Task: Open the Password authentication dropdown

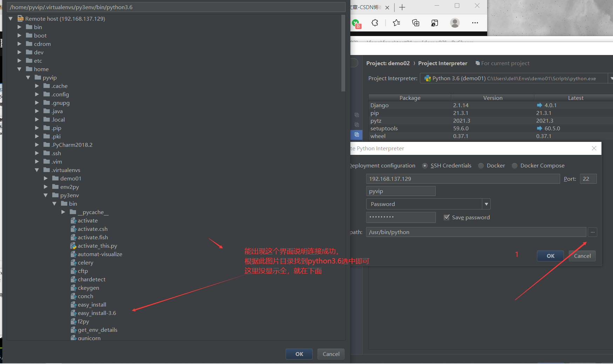Action: pyautogui.click(x=486, y=204)
